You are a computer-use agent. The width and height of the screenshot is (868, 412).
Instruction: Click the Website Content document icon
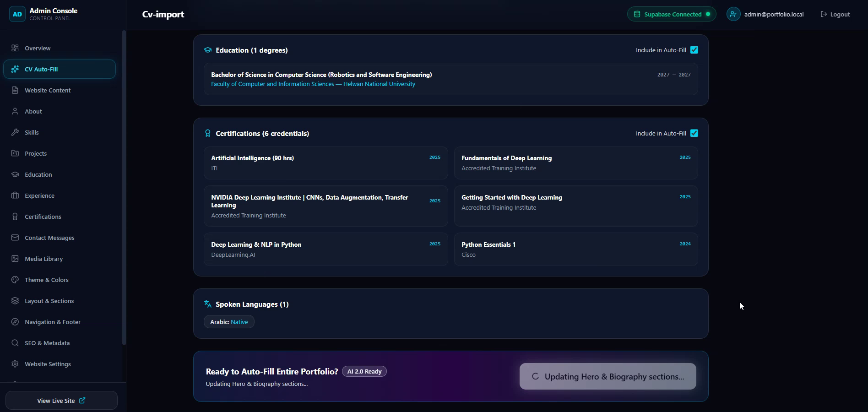pos(15,90)
